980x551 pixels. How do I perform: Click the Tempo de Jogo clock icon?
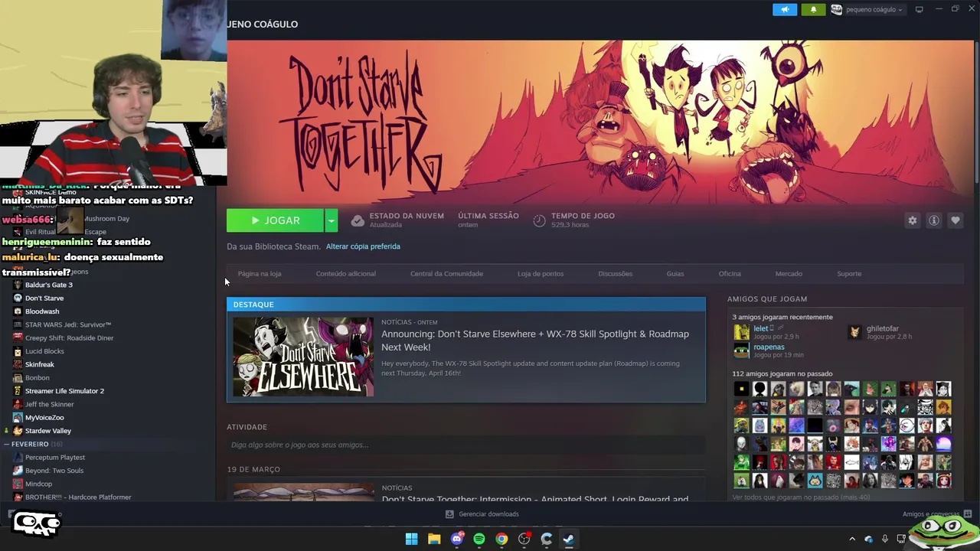coord(539,220)
